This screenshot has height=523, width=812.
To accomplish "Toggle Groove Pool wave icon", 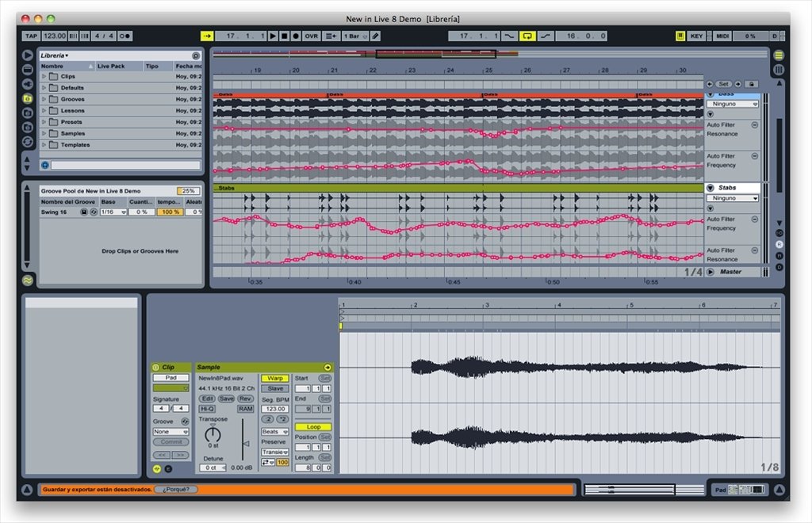I will pos(28,281).
